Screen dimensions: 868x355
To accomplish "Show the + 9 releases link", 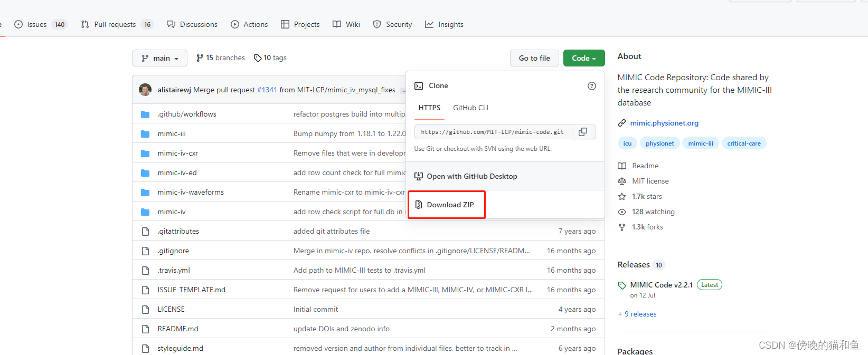I will pos(637,314).
